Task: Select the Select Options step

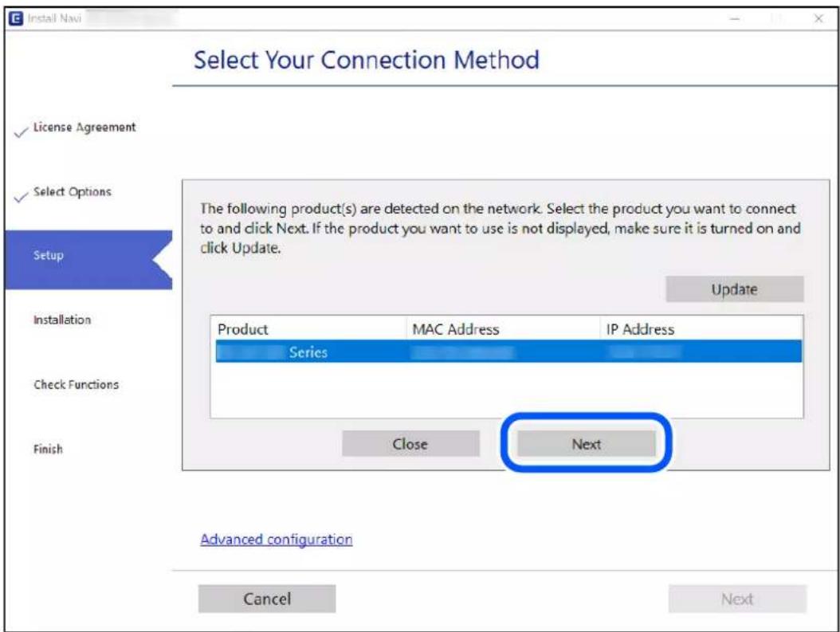Action: pos(73,192)
